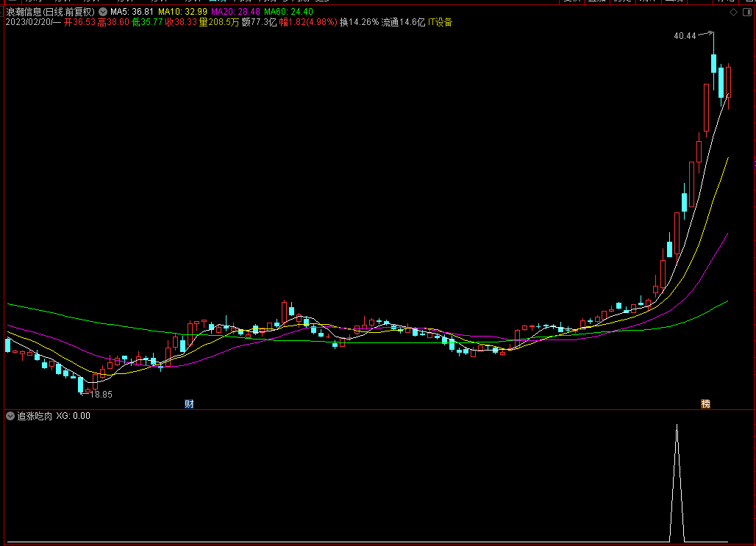The height and width of the screenshot is (546, 756).
Task: Toggle the side panel icon at top-right
Action: [x=747, y=12]
